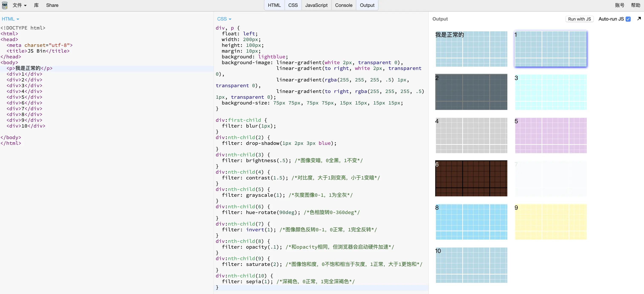The image size is (644, 294).
Task: Toggle the Output panel tab
Action: pos(367,5)
